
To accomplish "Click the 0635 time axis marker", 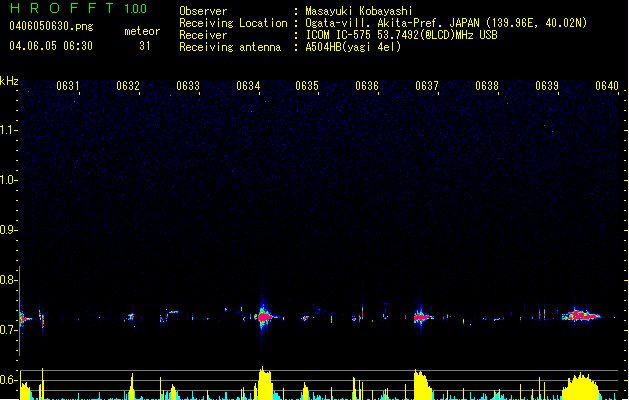I will [x=307, y=86].
